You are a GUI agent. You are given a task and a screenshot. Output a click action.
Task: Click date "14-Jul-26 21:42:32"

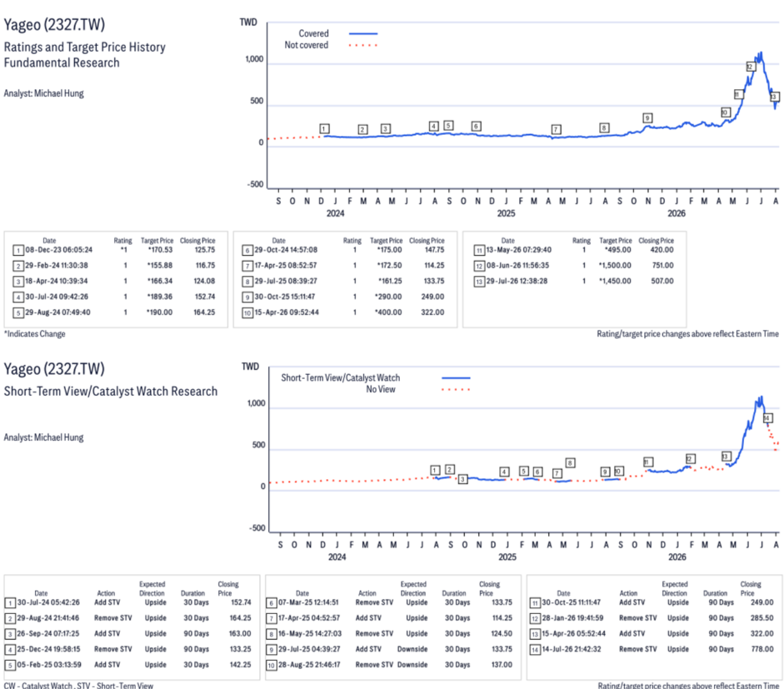[x=572, y=649]
